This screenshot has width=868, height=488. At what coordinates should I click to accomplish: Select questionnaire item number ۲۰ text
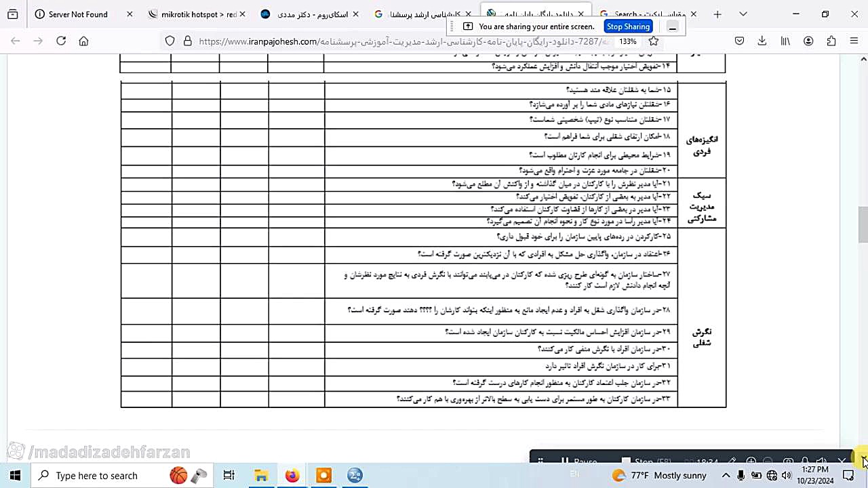(595, 171)
